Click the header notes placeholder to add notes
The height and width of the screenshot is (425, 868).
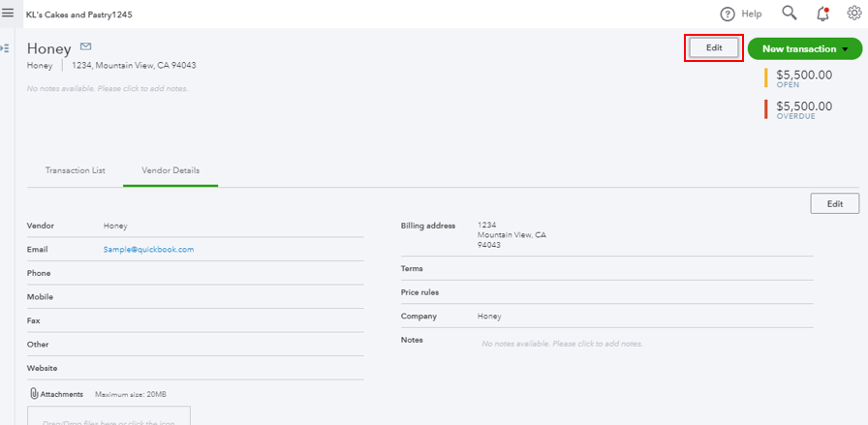(x=108, y=88)
